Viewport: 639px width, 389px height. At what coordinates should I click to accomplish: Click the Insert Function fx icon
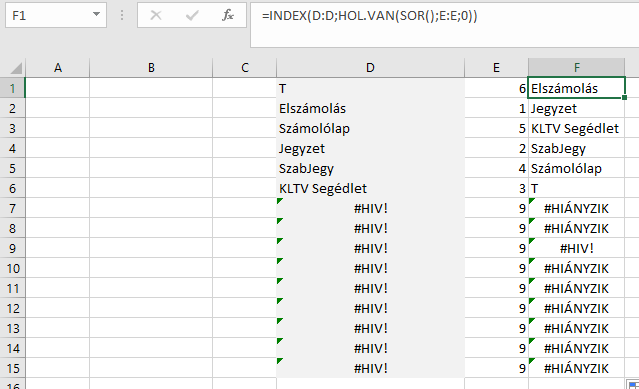pyautogui.click(x=228, y=15)
